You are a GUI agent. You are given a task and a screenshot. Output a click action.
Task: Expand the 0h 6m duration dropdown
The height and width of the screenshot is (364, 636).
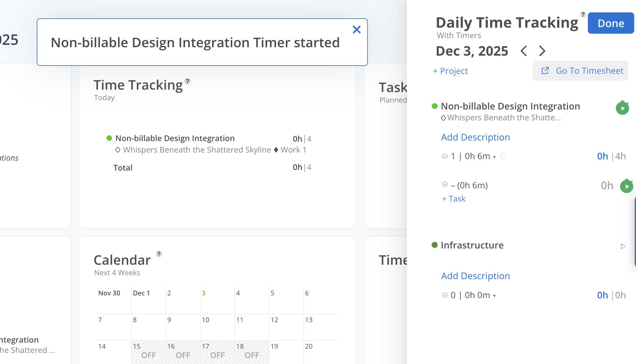click(494, 157)
